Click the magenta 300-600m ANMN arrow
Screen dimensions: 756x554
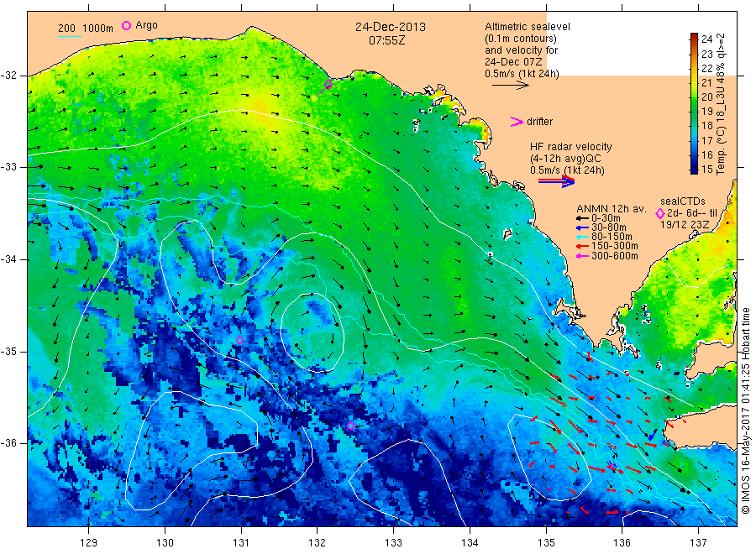[582, 256]
